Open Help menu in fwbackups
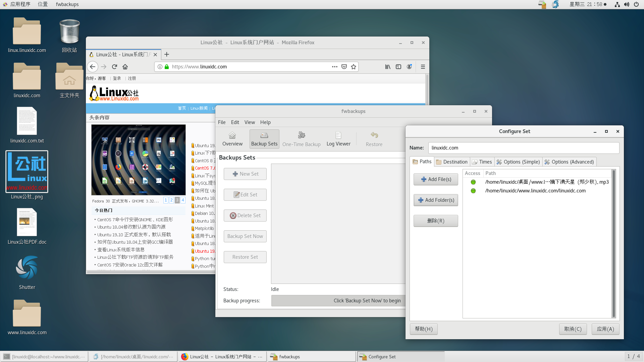 [x=265, y=122]
